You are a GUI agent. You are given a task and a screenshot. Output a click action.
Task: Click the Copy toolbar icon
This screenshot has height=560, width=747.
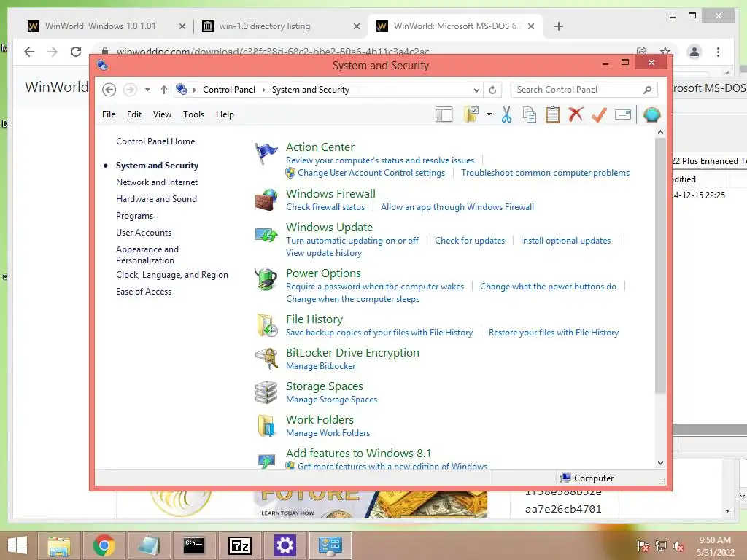pos(530,114)
